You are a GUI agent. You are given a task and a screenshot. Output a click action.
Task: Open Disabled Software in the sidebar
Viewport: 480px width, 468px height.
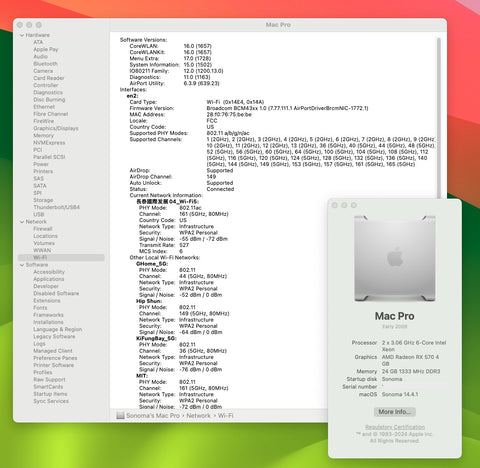pos(56,293)
